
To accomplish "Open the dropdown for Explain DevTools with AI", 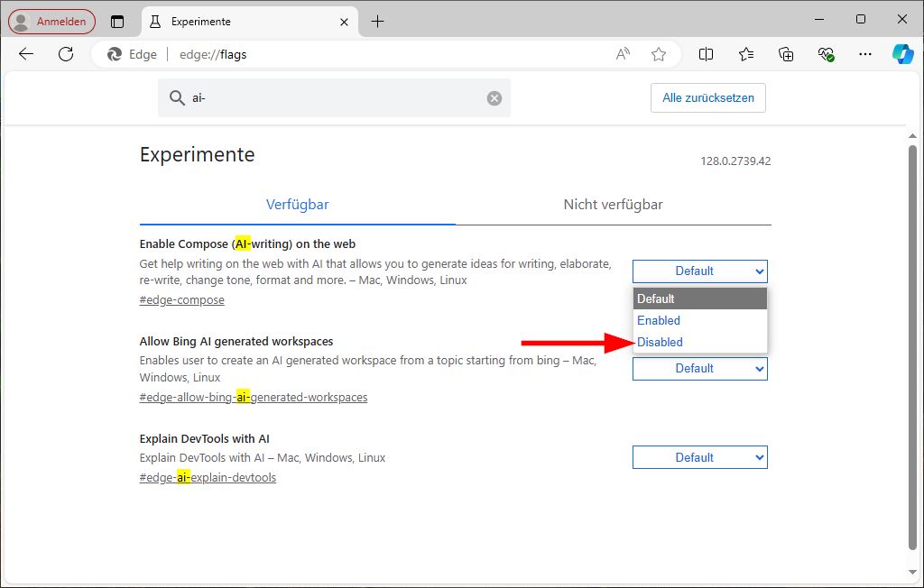I will pyautogui.click(x=699, y=457).
